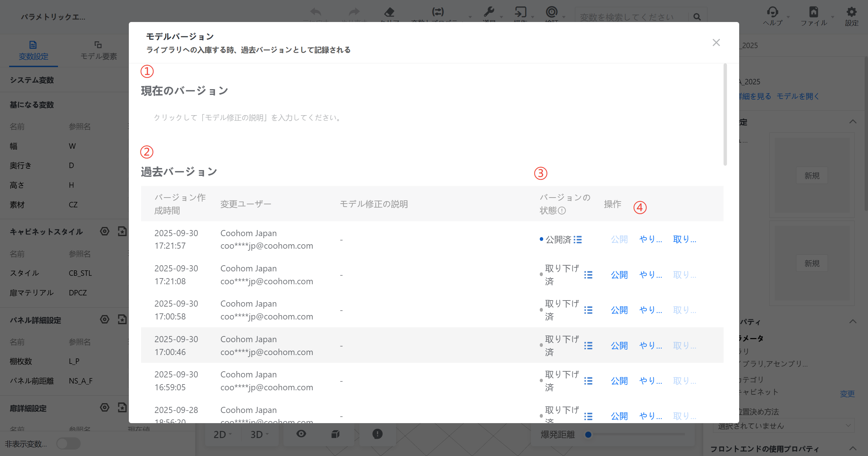Click 公開 for the 17:21:08 version
868x456 pixels.
(x=619, y=275)
